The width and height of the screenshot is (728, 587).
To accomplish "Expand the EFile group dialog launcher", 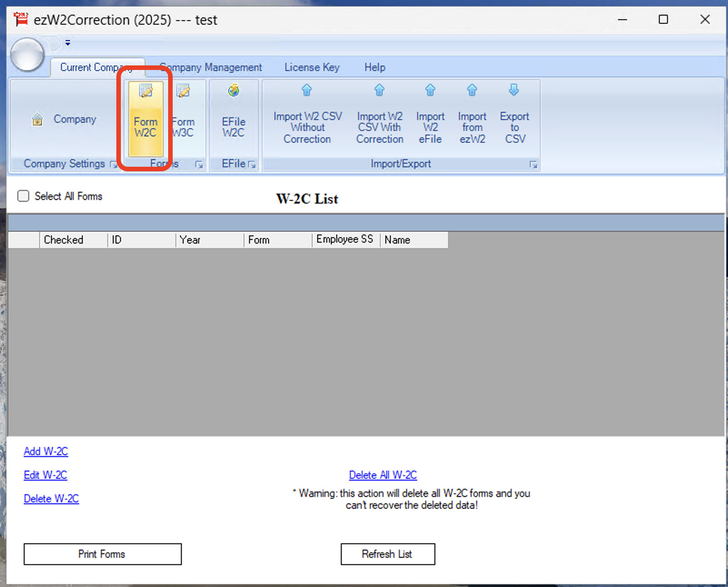I will pyautogui.click(x=252, y=164).
